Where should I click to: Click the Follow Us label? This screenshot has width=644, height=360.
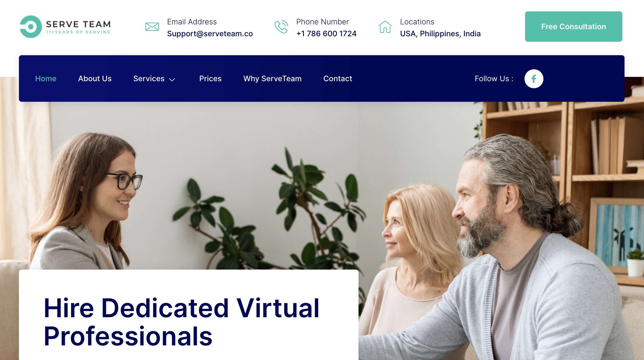[x=494, y=78]
